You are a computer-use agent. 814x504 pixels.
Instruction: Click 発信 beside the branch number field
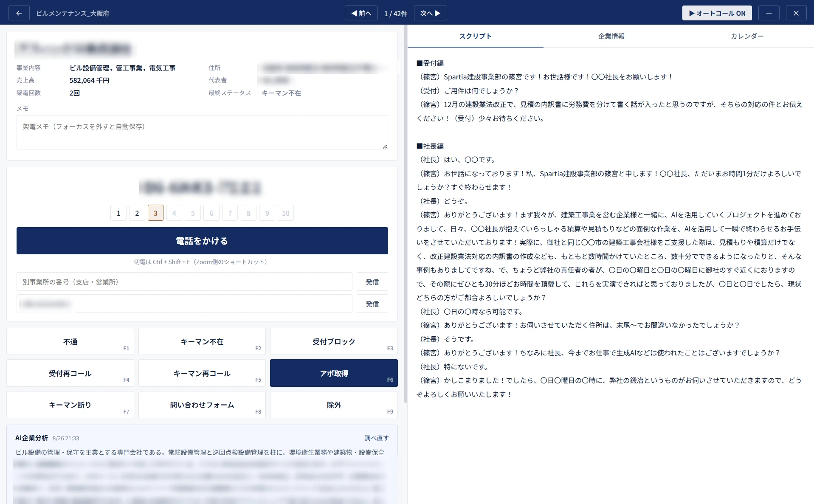click(x=372, y=282)
